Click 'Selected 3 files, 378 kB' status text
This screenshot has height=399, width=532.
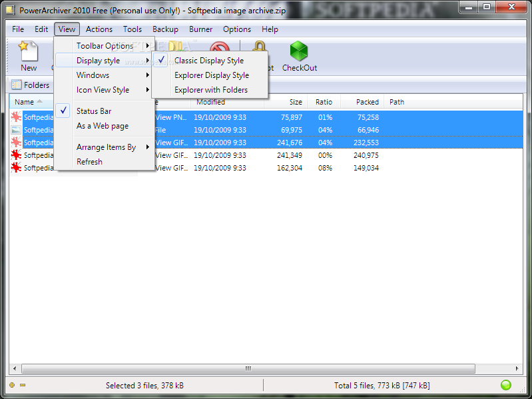point(144,386)
